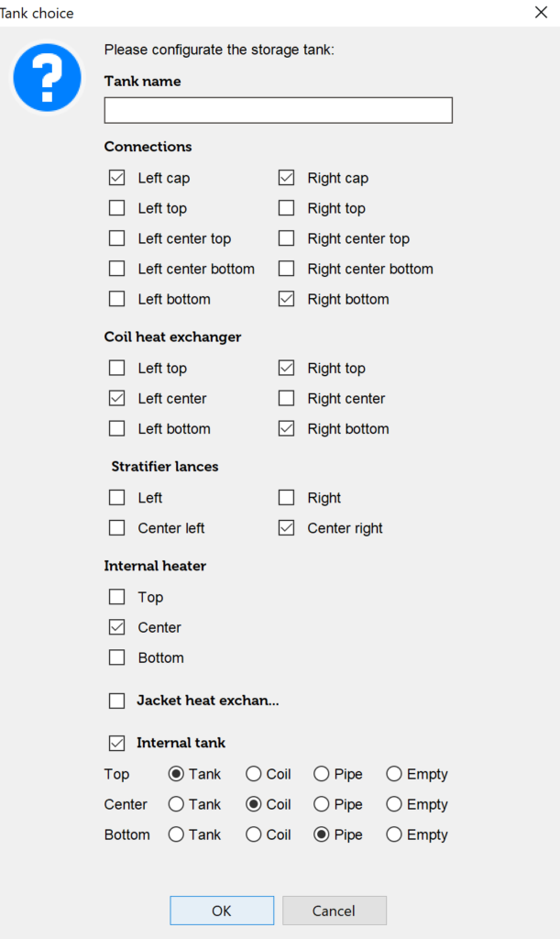This screenshot has width=560, height=939.
Task: Disable Left center coil heat exchanger
Action: click(117, 399)
